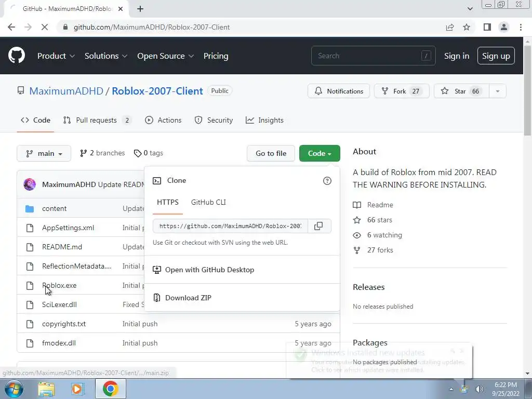
Task: Open the Chrome three-dot menu
Action: coord(521,27)
